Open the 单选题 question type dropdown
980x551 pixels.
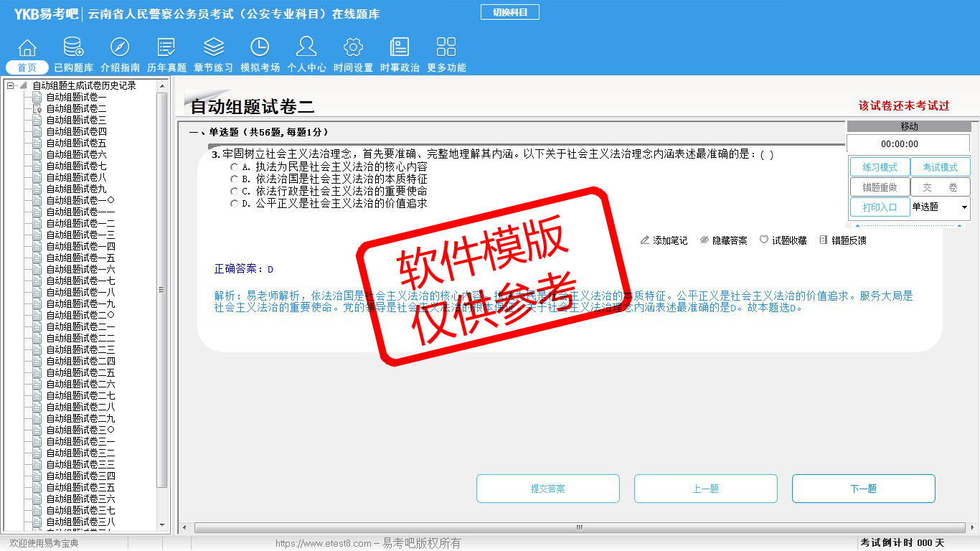tap(963, 207)
